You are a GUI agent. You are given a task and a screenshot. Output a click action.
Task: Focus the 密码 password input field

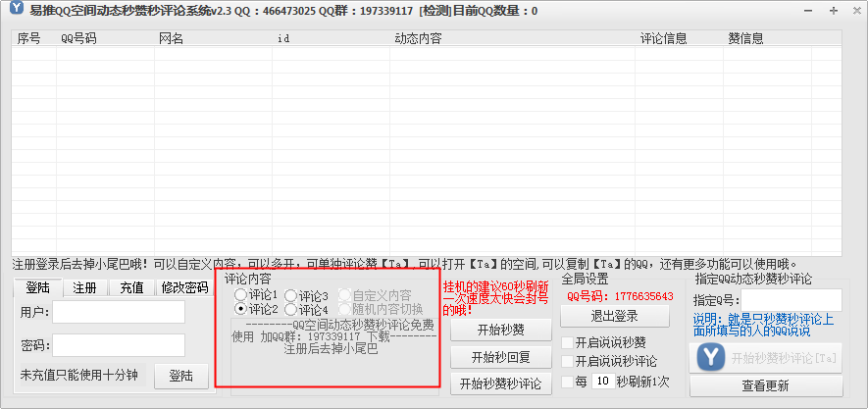pos(119,345)
